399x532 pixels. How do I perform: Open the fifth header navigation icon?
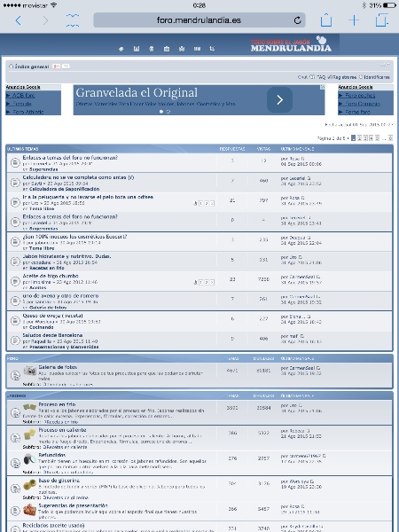pos(182,49)
